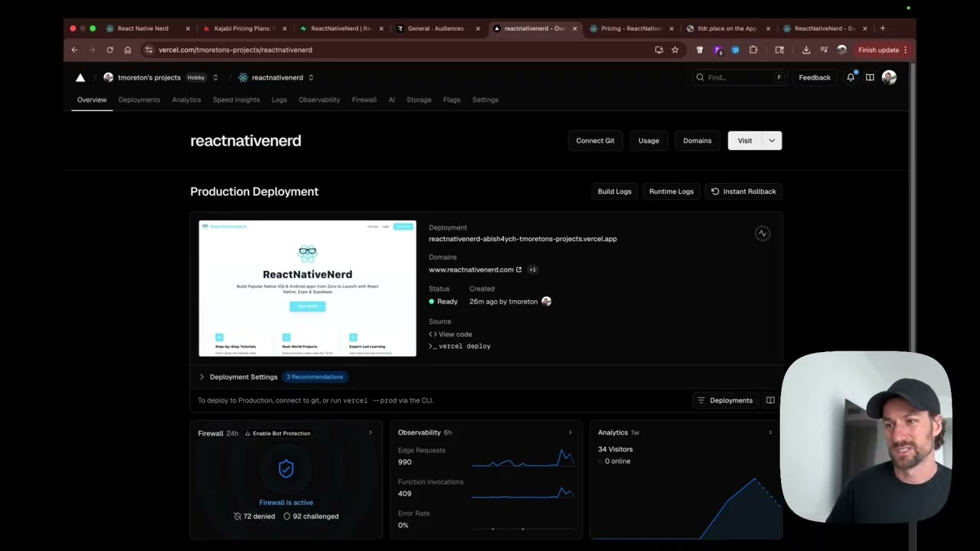The height and width of the screenshot is (551, 980).
Task: Open the Observability tab
Action: (x=319, y=99)
